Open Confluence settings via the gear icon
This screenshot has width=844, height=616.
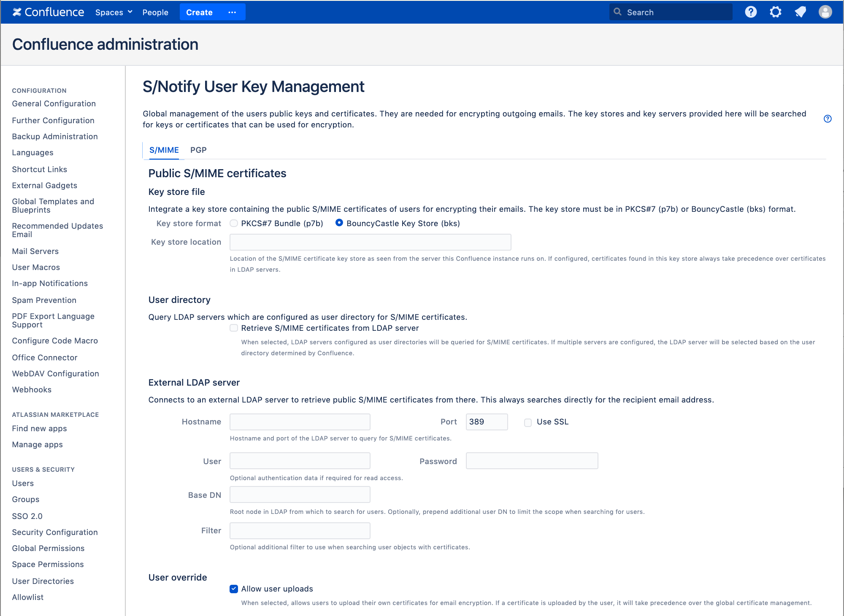pyautogui.click(x=776, y=12)
